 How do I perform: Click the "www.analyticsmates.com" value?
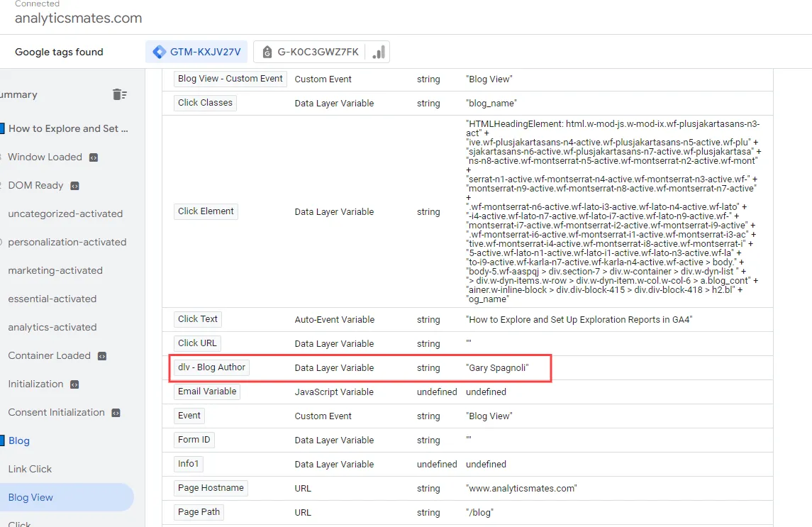pos(521,489)
